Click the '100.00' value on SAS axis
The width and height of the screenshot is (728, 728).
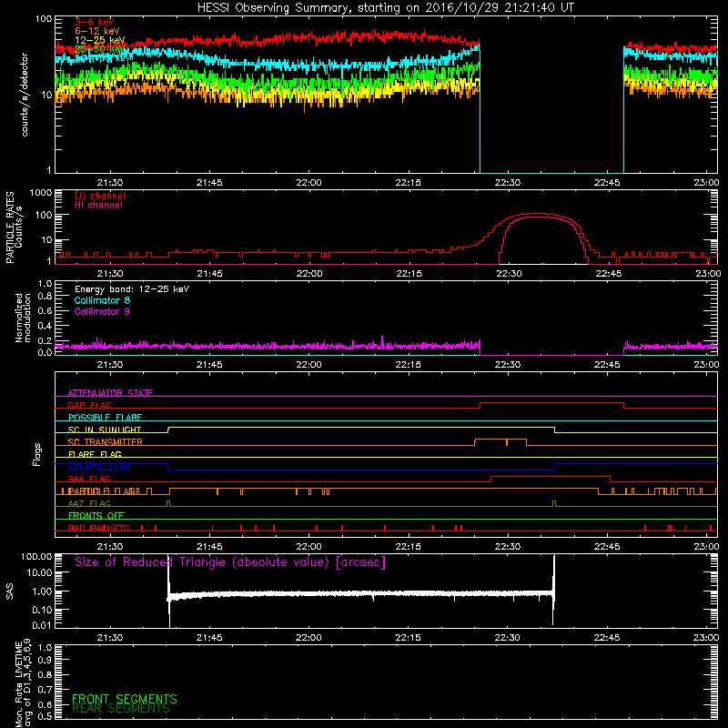tap(36, 556)
